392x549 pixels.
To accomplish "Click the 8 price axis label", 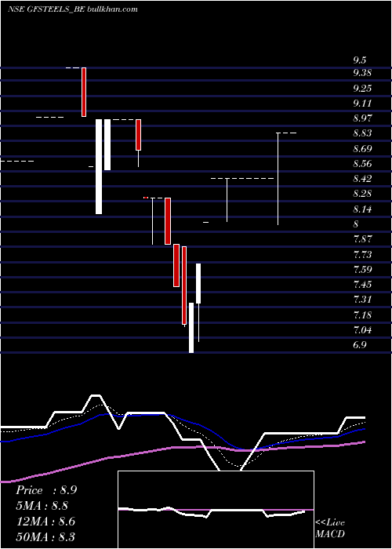I will point(356,224).
